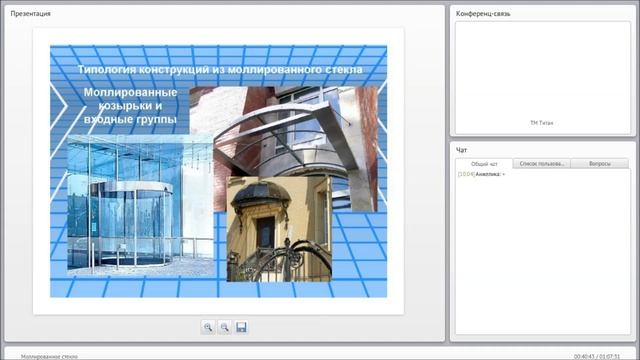Select the glass pavilion photo on slide

140,205
